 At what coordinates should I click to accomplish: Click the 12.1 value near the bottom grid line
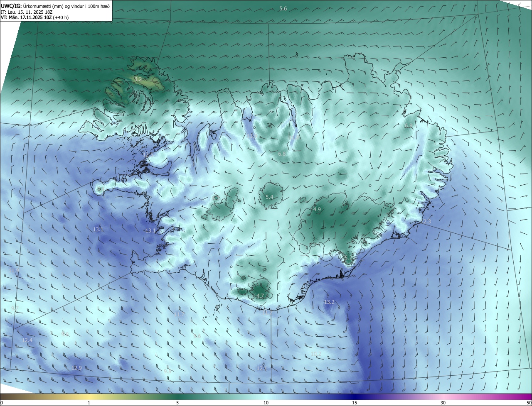pos(261,368)
